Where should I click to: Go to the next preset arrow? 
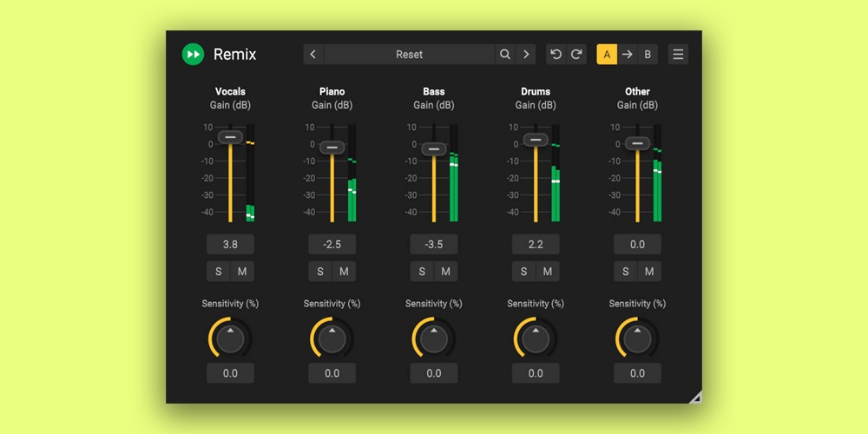(x=526, y=55)
